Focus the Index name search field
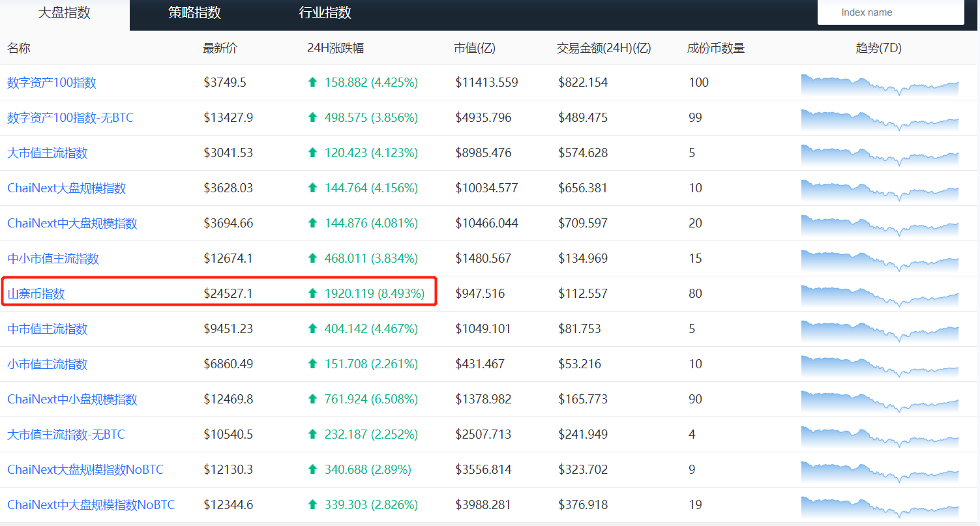980x526 pixels. click(x=890, y=12)
